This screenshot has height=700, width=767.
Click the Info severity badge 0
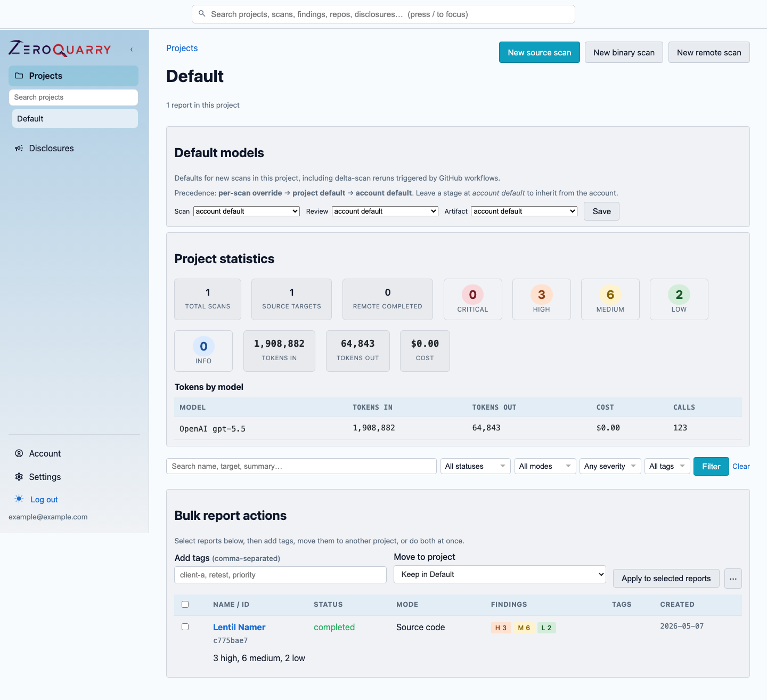click(x=203, y=346)
